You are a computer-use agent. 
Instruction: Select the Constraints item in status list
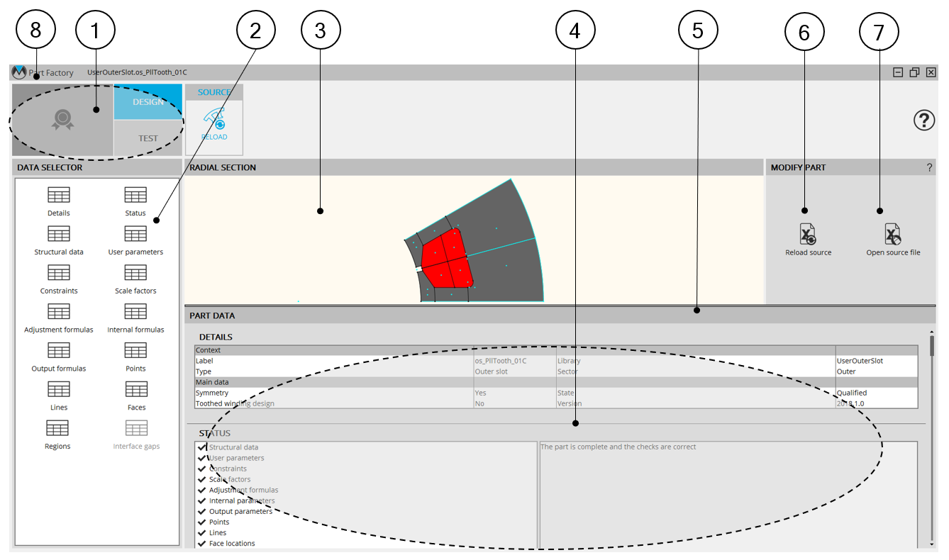[x=228, y=469]
